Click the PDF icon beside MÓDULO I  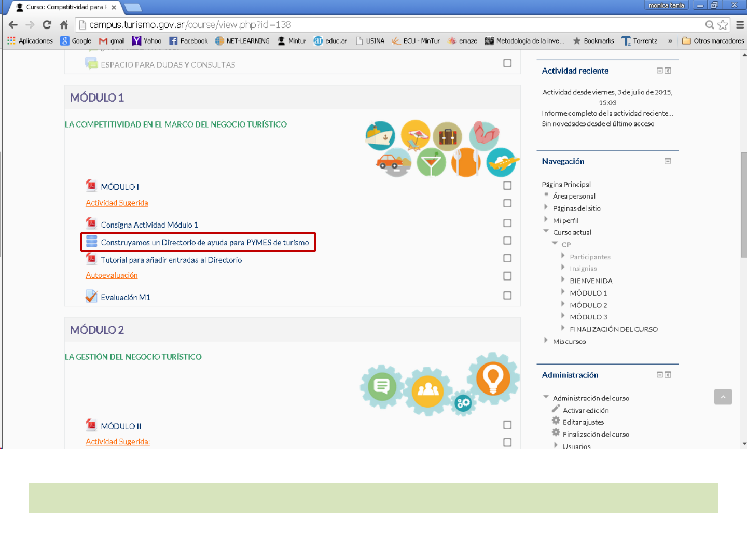click(x=91, y=186)
